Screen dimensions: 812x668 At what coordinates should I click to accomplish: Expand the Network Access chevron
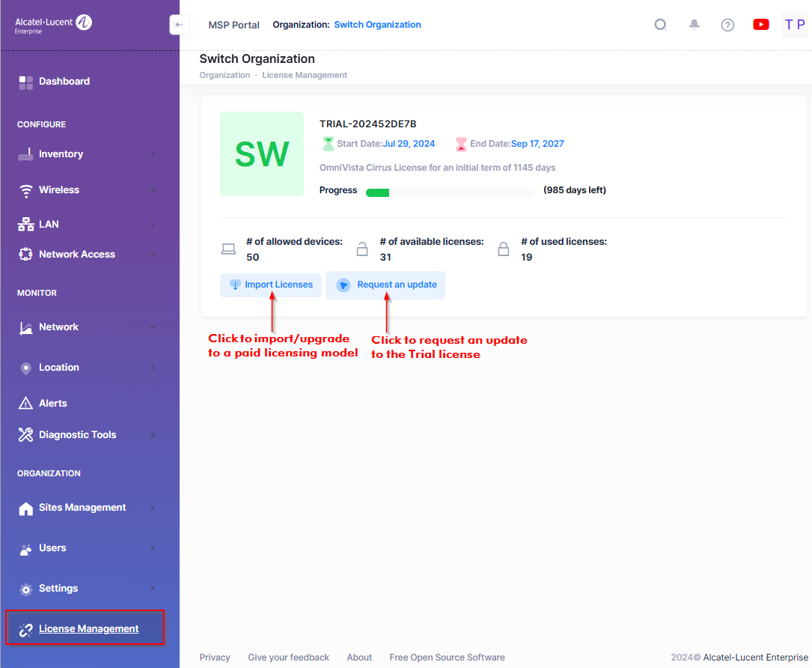(x=153, y=255)
